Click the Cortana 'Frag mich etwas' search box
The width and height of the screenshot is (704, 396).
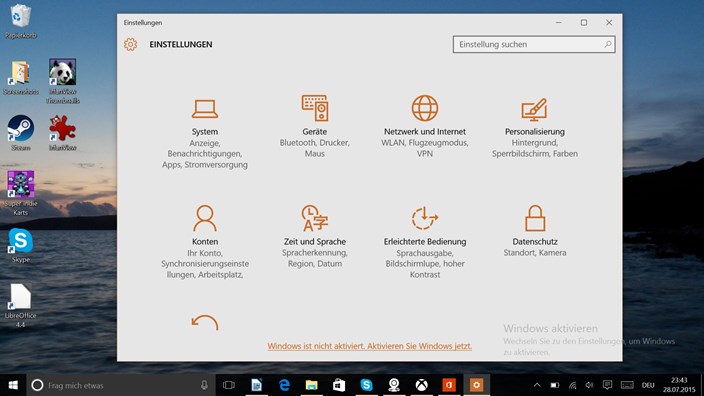(x=121, y=385)
